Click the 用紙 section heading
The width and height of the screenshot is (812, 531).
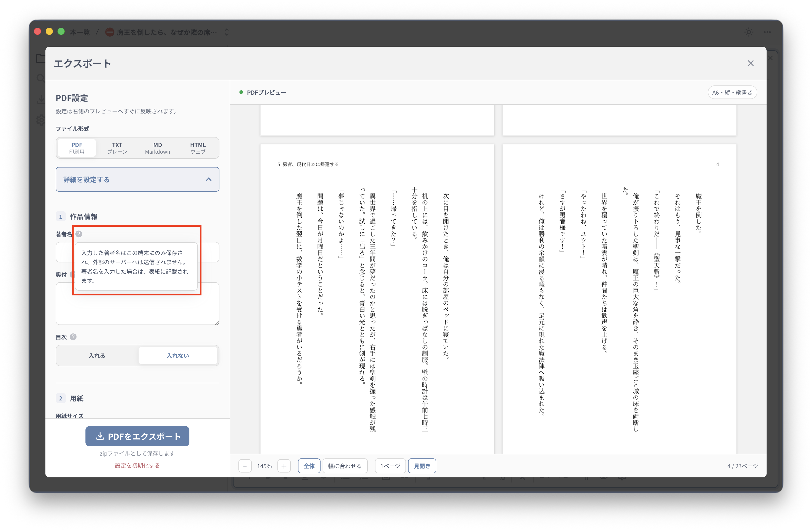click(77, 398)
